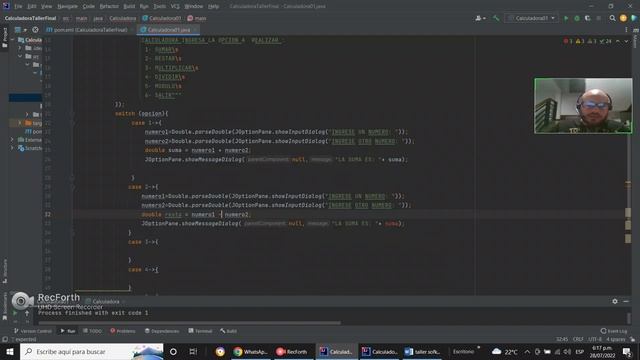Click Run console horizontal scrollbar
Screen dimensions: 640x360
coord(189,323)
